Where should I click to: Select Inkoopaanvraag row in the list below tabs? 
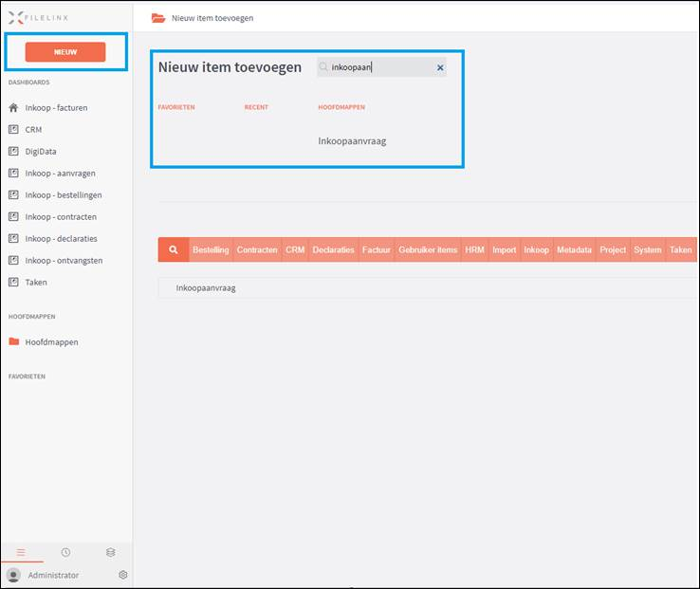pos(206,287)
